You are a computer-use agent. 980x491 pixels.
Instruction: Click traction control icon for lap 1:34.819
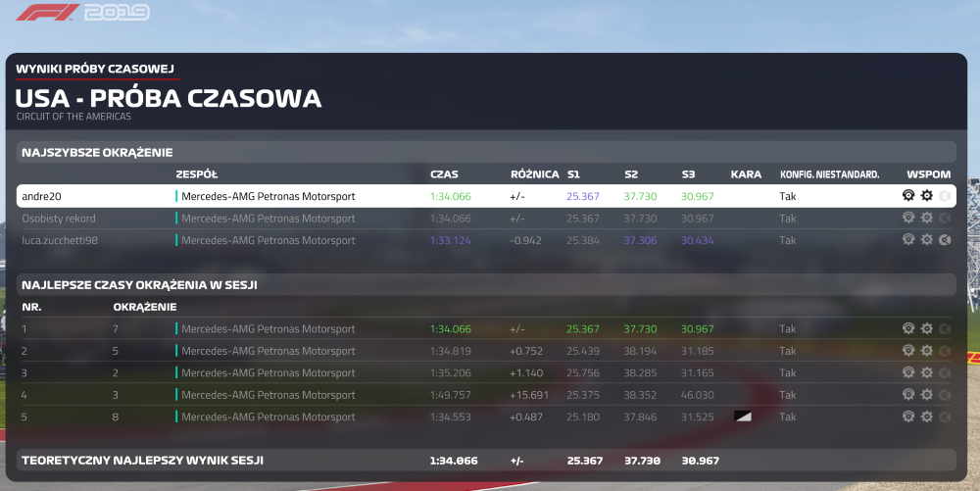coord(908,351)
